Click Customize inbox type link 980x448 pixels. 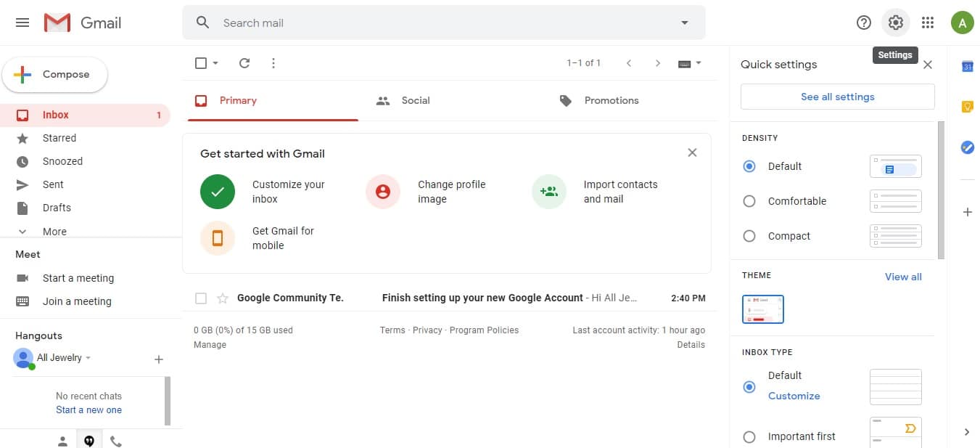pos(794,396)
